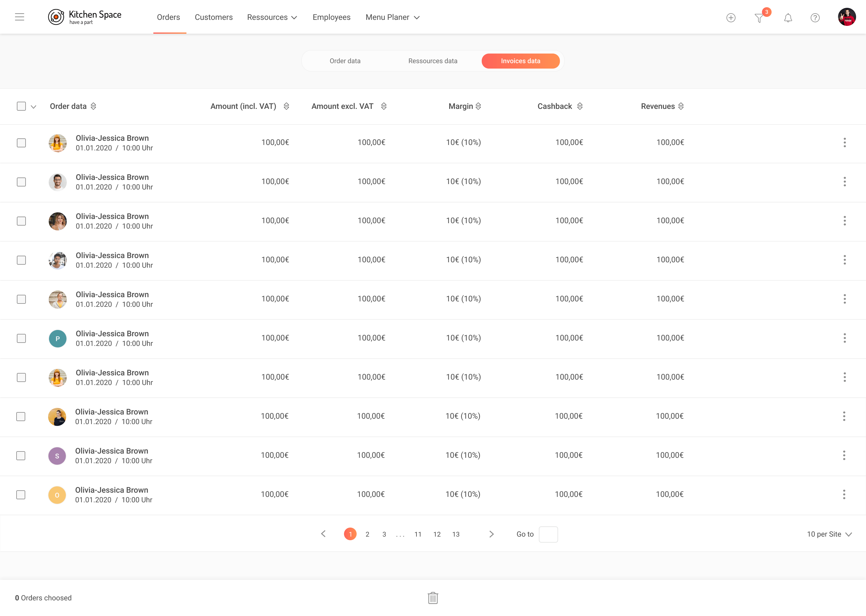Click the Margin column header text
Viewport: 866px width, 616px height.
pos(461,106)
